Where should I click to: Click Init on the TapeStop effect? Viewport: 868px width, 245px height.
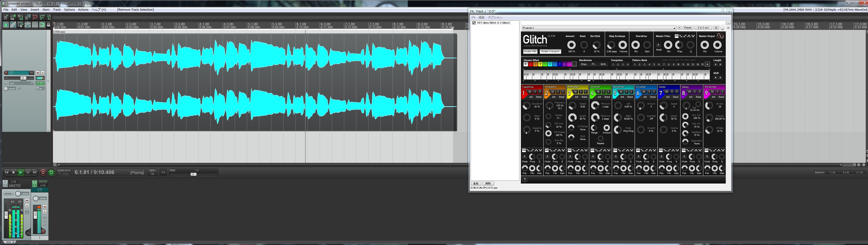click(x=531, y=97)
